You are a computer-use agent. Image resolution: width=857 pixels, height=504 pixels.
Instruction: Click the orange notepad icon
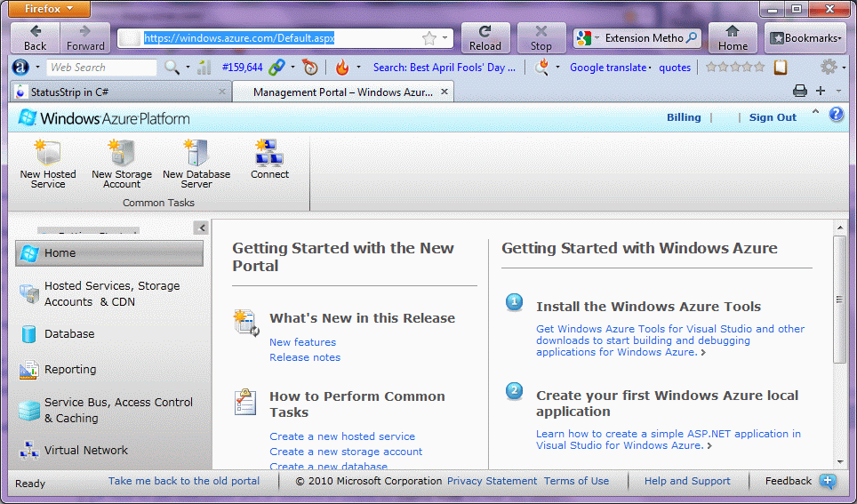[x=781, y=68]
